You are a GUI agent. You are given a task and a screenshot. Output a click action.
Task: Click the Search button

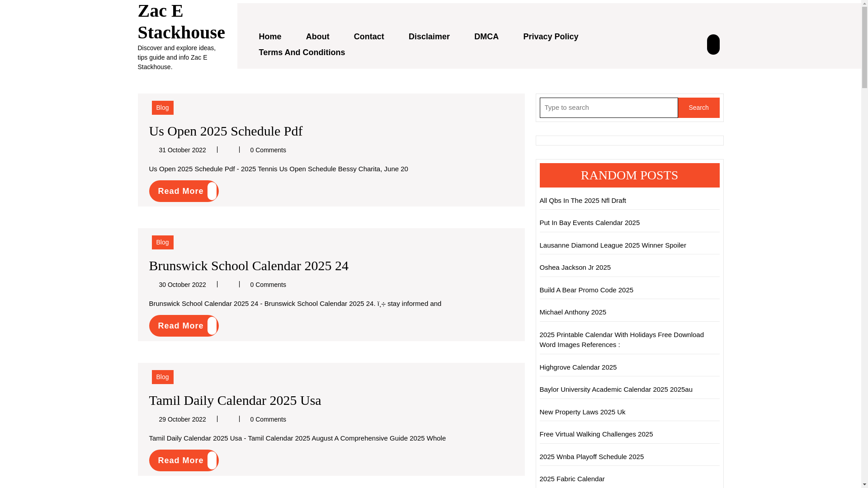click(x=698, y=108)
